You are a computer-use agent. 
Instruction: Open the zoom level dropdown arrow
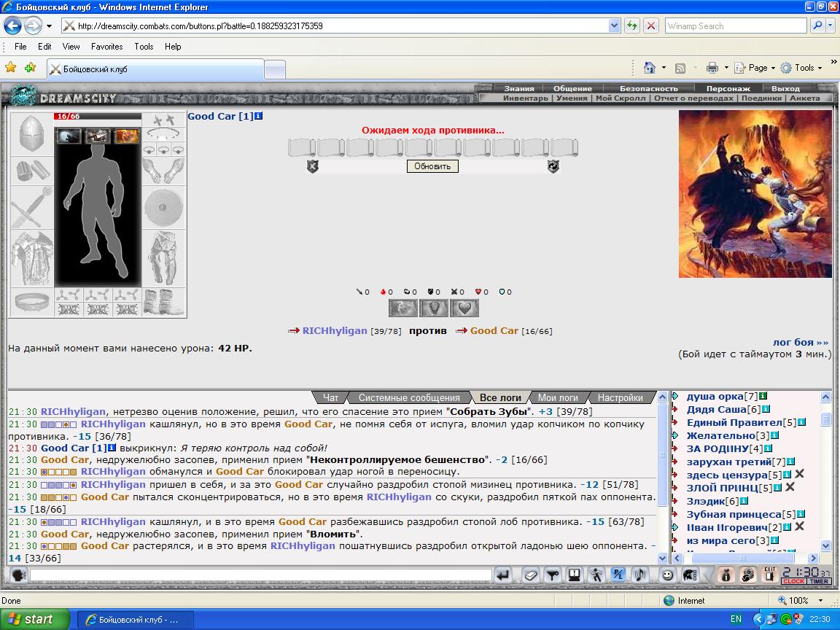(820, 601)
